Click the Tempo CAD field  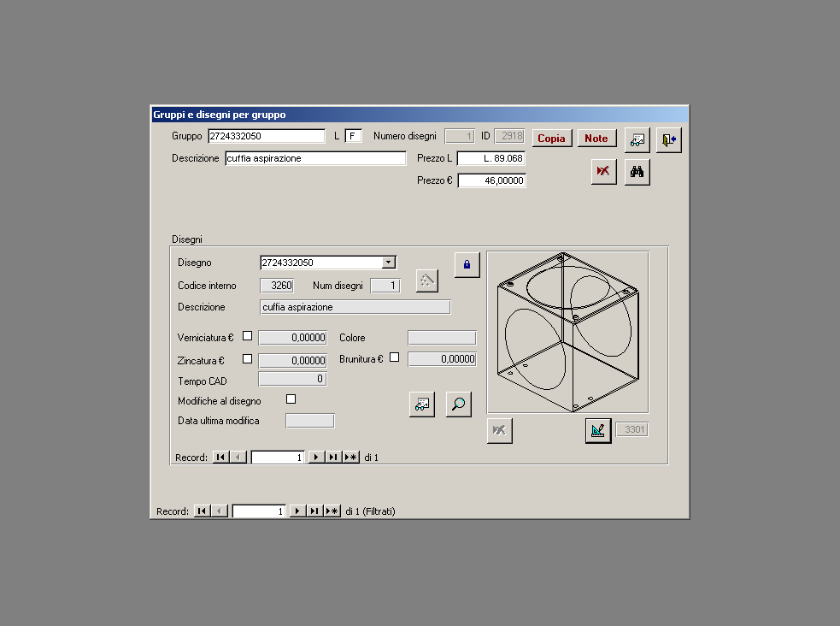pyautogui.click(x=292, y=379)
